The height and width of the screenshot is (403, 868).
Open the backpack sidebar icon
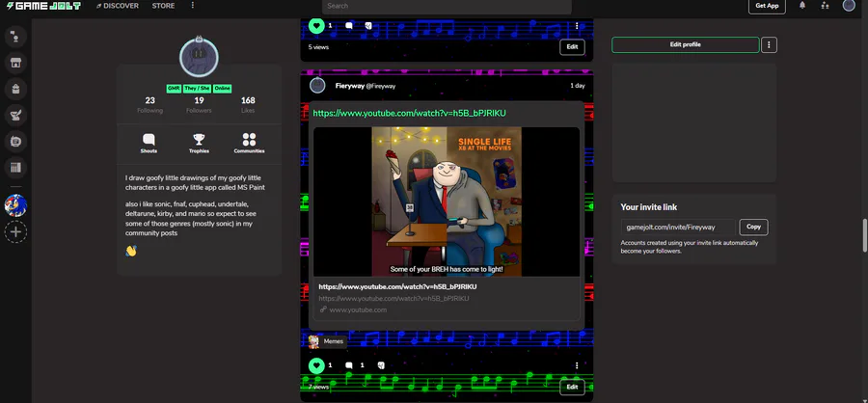point(15,89)
